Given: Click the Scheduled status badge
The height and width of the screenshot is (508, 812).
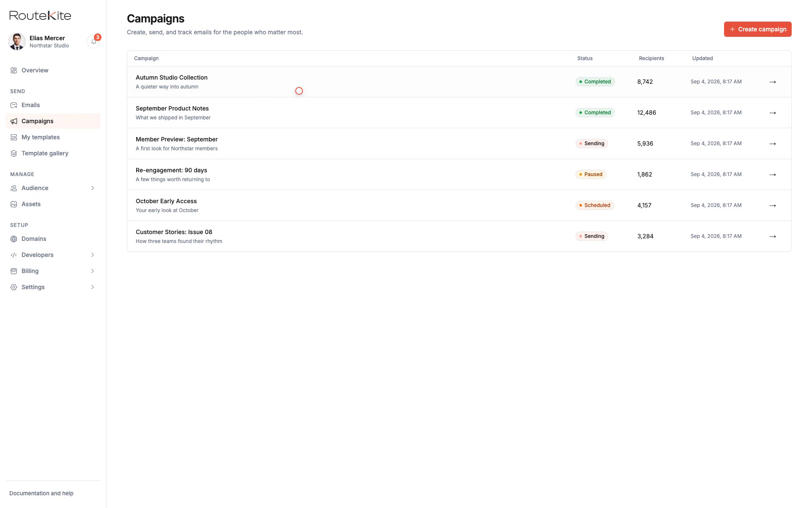Looking at the screenshot, I should pos(595,205).
